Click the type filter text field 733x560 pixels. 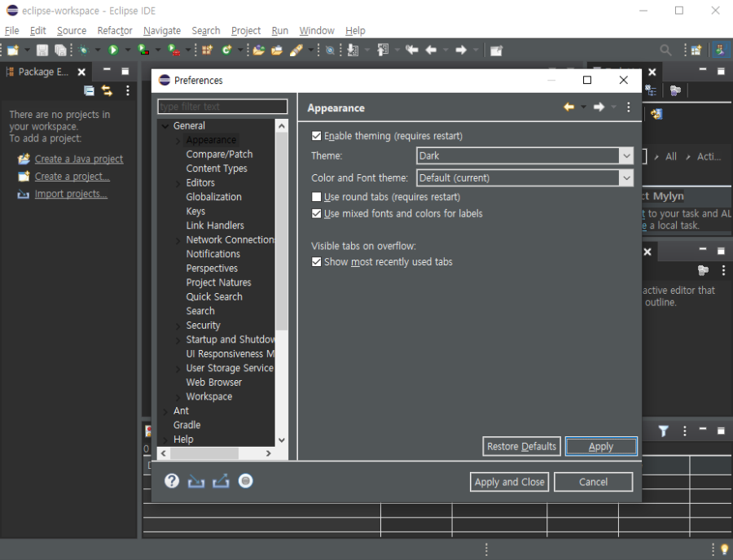coord(222,107)
